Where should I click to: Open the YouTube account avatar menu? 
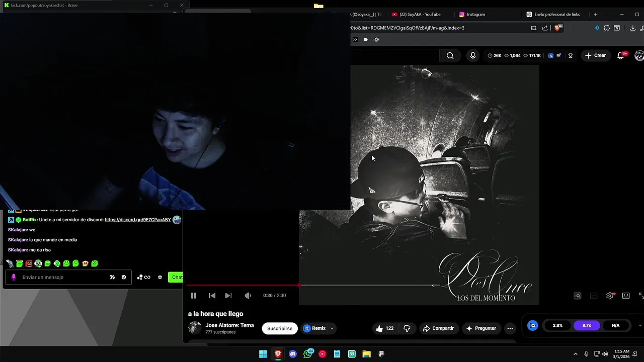639,55
